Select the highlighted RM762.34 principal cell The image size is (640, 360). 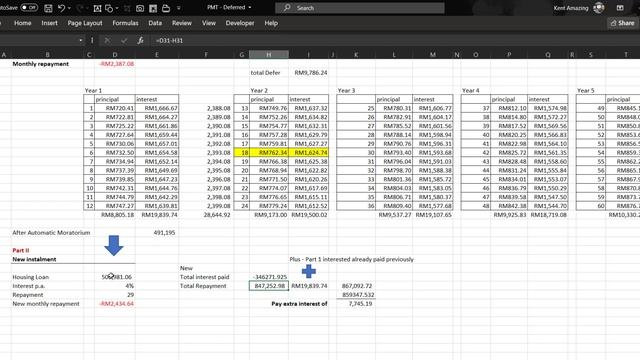(x=269, y=153)
